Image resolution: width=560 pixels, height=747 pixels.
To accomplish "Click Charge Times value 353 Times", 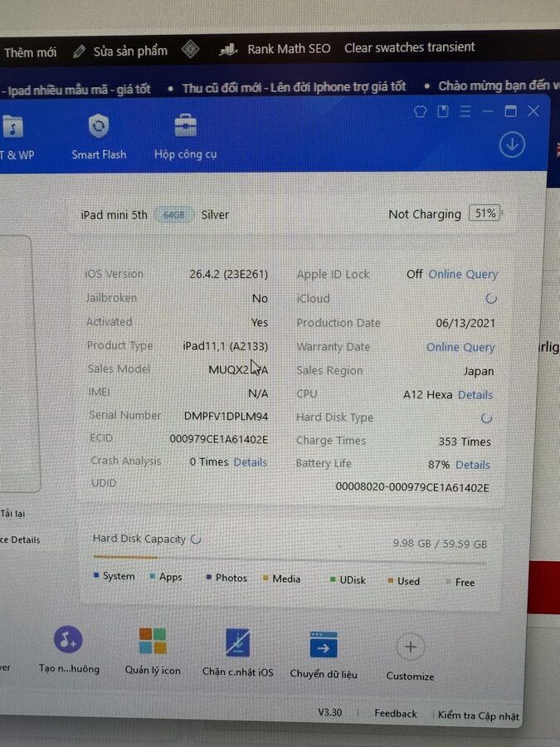I will pos(465,442).
